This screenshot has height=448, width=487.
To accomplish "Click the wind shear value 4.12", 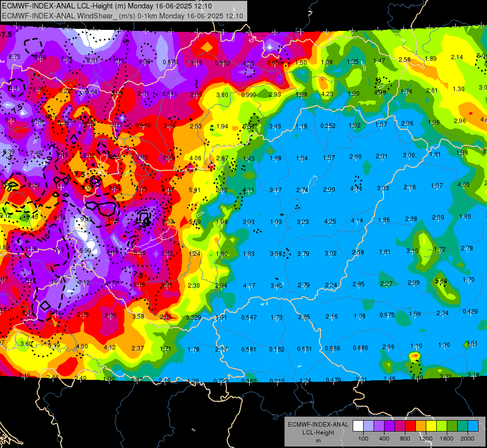I will [109, 347].
